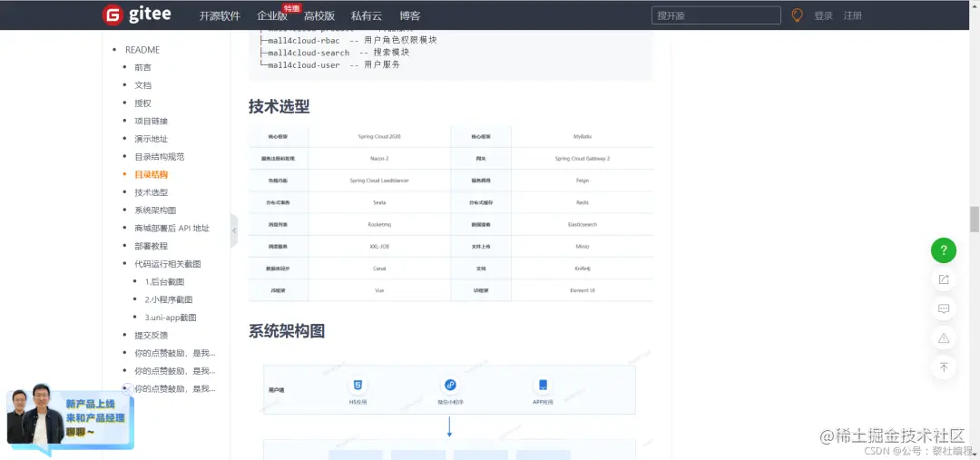The height and width of the screenshot is (460, 980).
Task: Click the Gitee logo
Action: click(137, 15)
